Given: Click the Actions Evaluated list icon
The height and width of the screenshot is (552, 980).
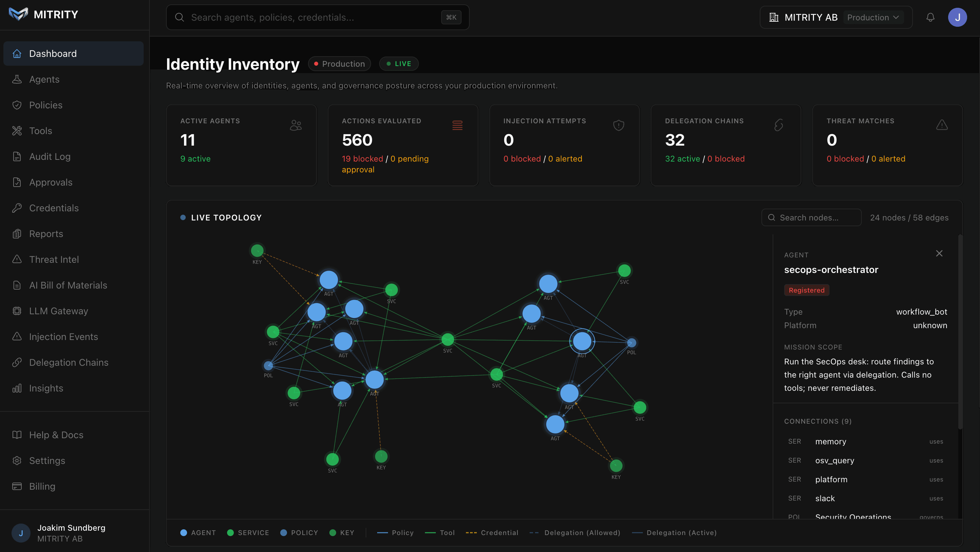Looking at the screenshot, I should click(457, 125).
